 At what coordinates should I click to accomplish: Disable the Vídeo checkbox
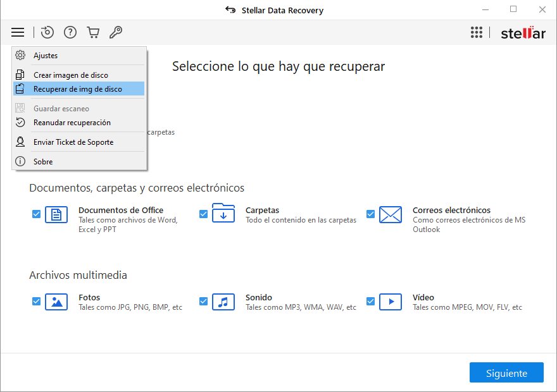point(371,302)
